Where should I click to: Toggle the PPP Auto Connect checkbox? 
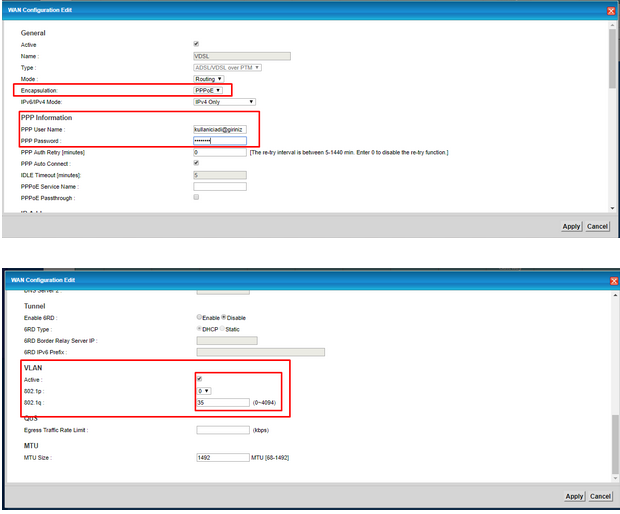[196, 163]
